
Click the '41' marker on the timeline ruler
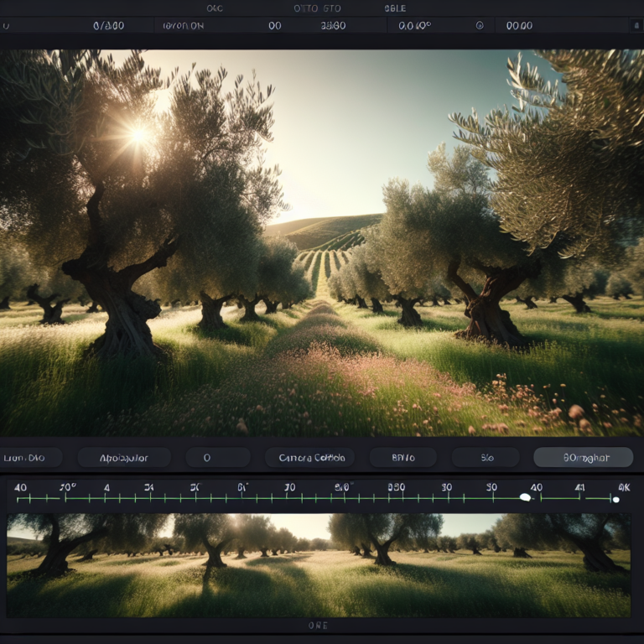[x=579, y=487]
